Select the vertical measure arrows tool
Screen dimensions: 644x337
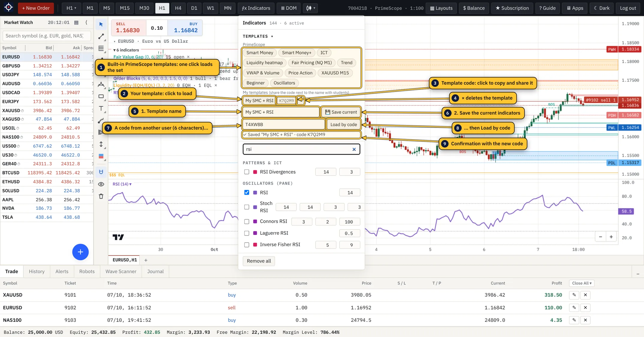point(101,144)
